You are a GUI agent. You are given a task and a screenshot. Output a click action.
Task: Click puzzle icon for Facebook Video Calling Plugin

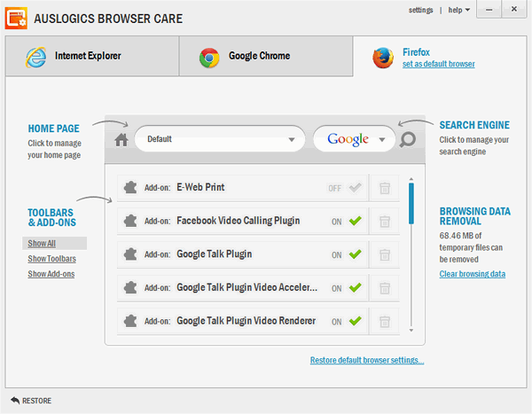(130, 221)
